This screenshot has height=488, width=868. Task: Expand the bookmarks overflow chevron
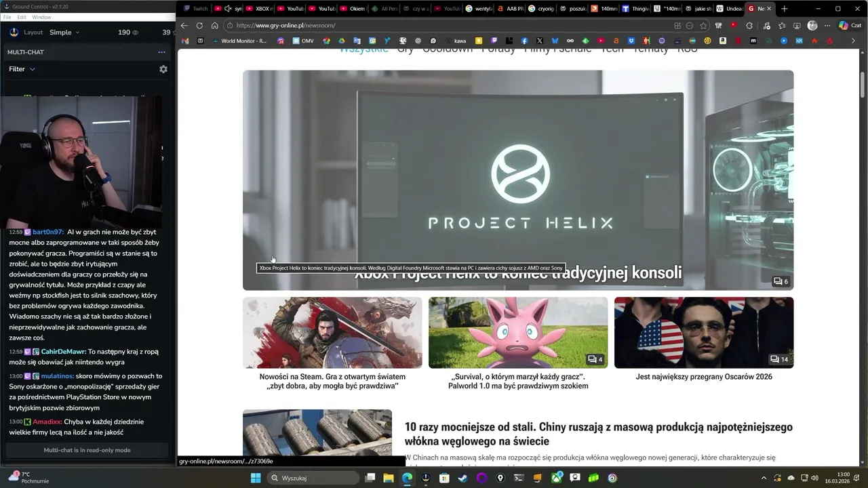pyautogui.click(x=853, y=41)
